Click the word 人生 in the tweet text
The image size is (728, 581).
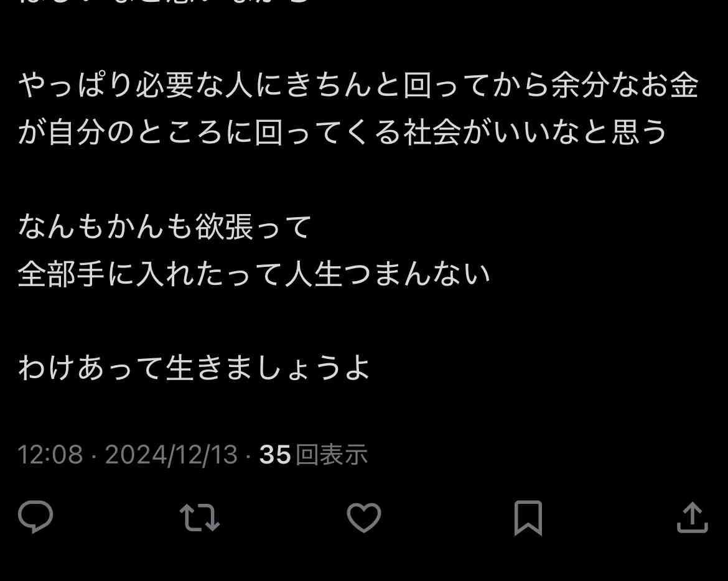[314, 274]
